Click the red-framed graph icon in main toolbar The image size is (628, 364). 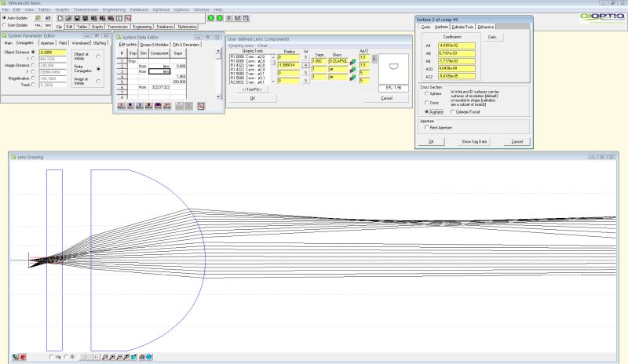128,18
